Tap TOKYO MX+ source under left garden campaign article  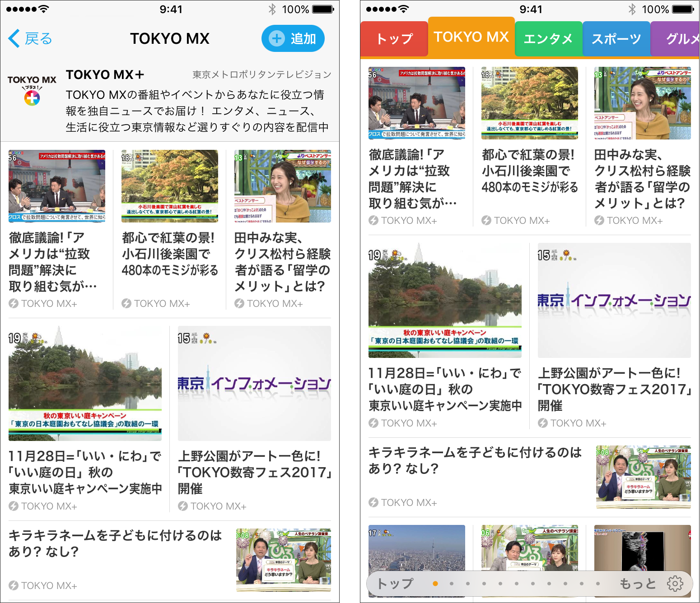43,506
